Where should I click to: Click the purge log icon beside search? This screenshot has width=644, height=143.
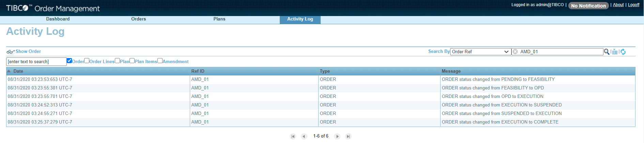click(x=615, y=52)
